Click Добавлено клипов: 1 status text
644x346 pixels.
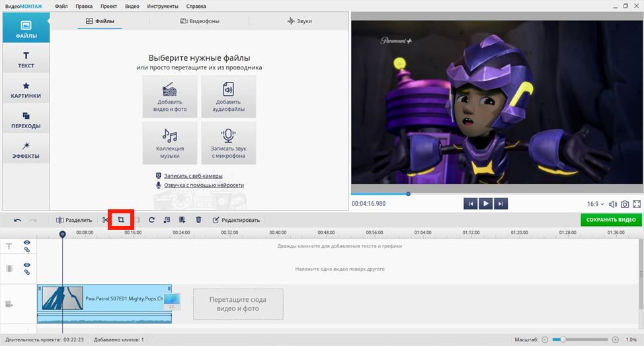click(x=119, y=339)
